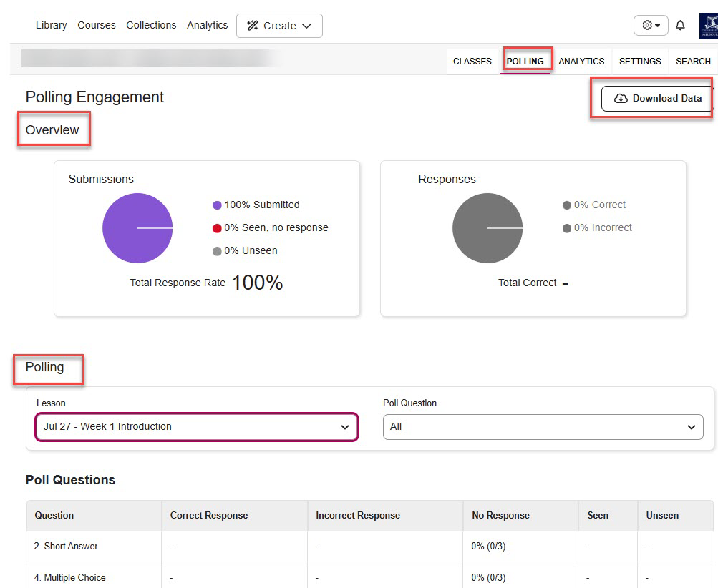Click the red Seen, no response legend dot
718x588 pixels.
[217, 228]
